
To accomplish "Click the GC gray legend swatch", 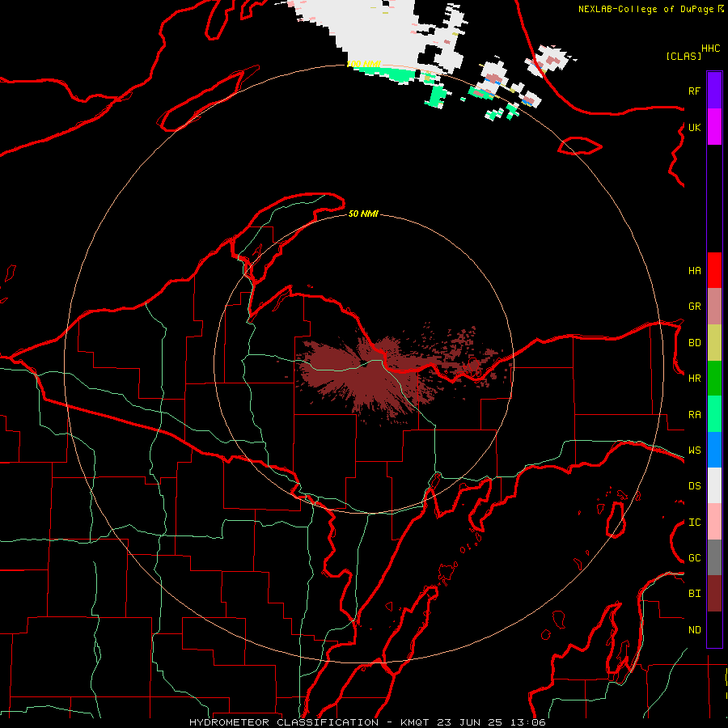I will [714, 557].
